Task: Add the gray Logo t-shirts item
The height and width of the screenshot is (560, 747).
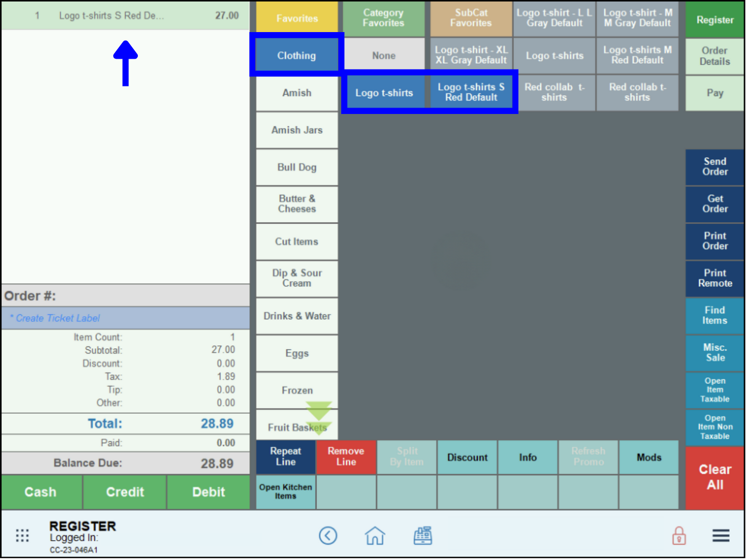Action: tap(554, 55)
